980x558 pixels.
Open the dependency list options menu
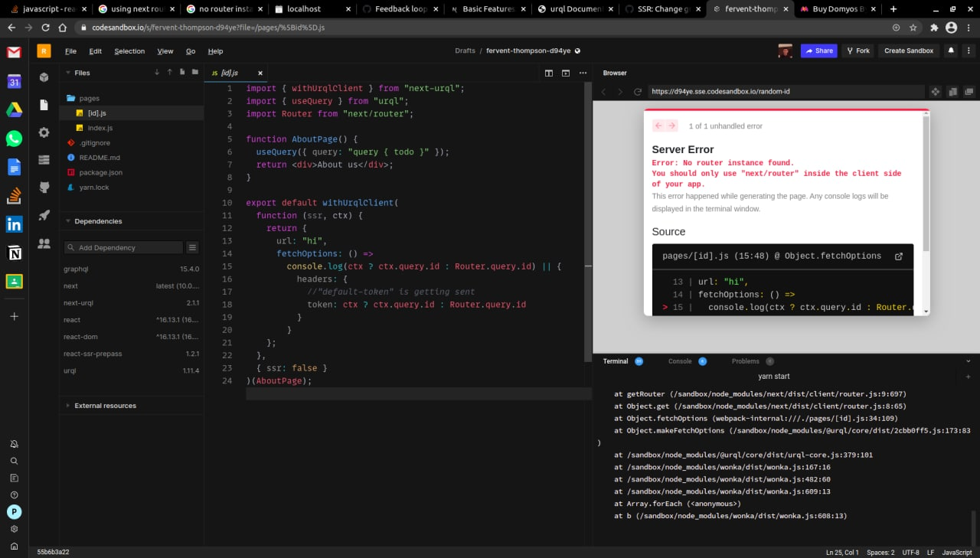click(x=192, y=247)
